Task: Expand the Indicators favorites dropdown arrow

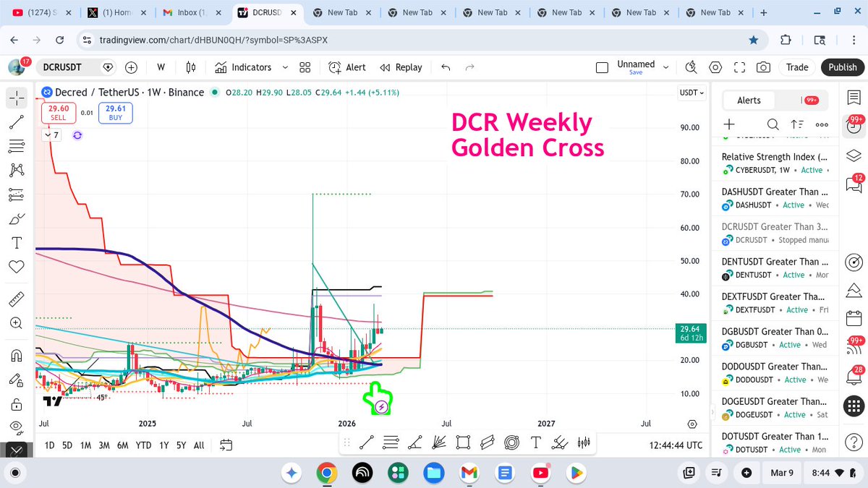Action: pos(285,67)
